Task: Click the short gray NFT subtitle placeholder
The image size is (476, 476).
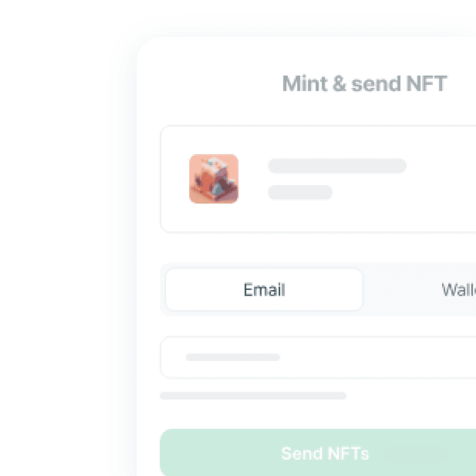Action: pos(300,192)
